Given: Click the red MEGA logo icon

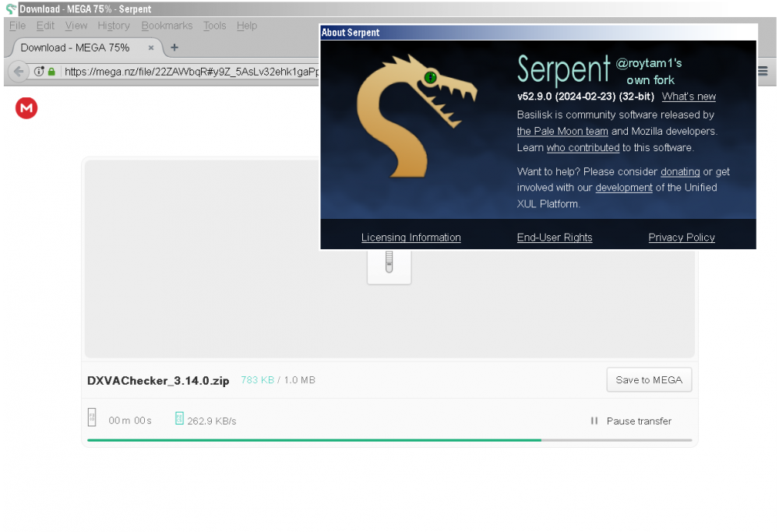Looking at the screenshot, I should (x=26, y=107).
